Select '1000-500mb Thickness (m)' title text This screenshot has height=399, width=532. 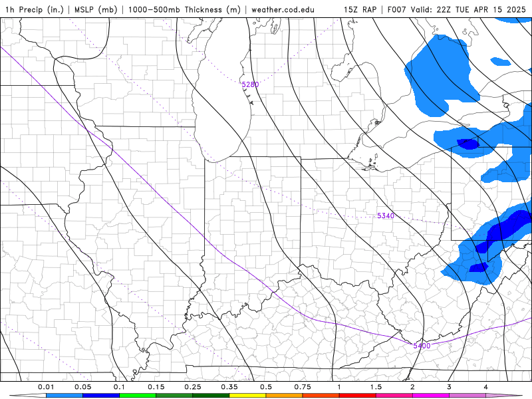coord(184,9)
